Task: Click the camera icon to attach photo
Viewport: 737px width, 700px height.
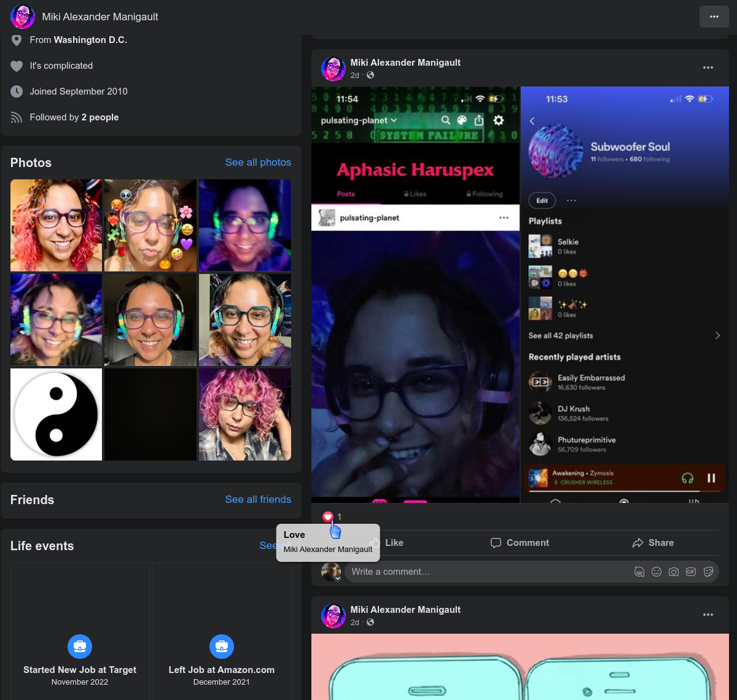Action: point(674,572)
